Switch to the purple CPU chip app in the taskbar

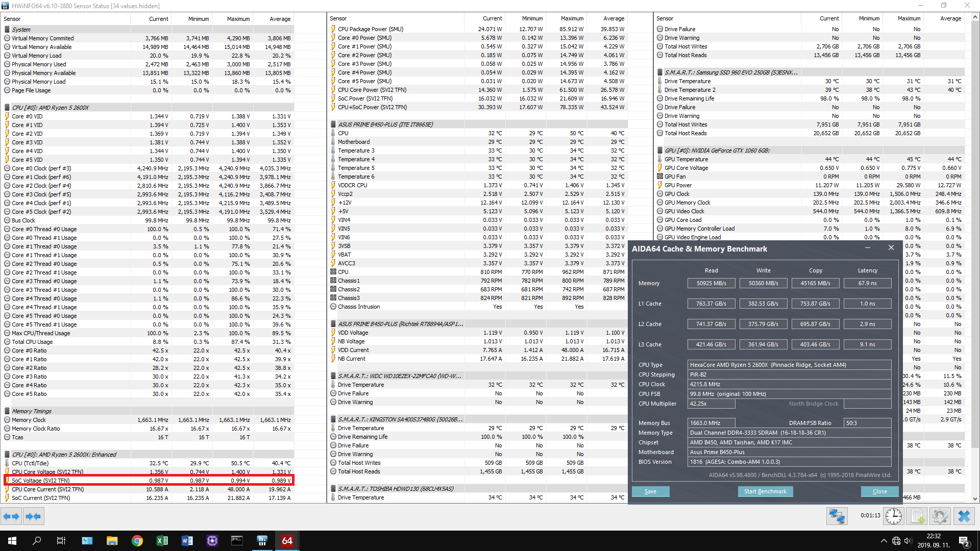pos(212,541)
